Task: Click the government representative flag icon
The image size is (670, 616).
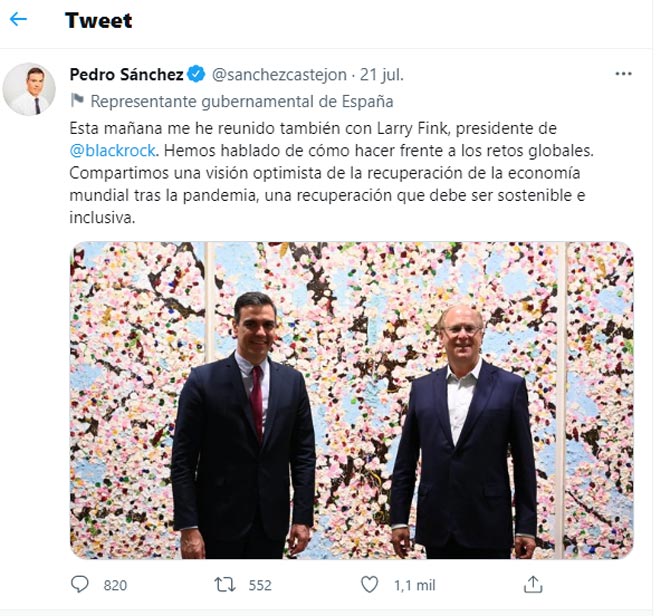Action: click(77, 101)
